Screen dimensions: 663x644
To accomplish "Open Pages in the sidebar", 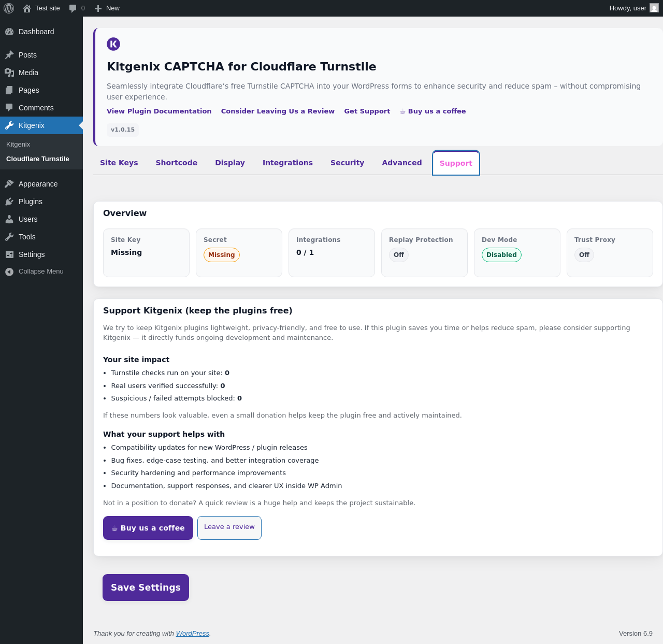I will 41,90.
